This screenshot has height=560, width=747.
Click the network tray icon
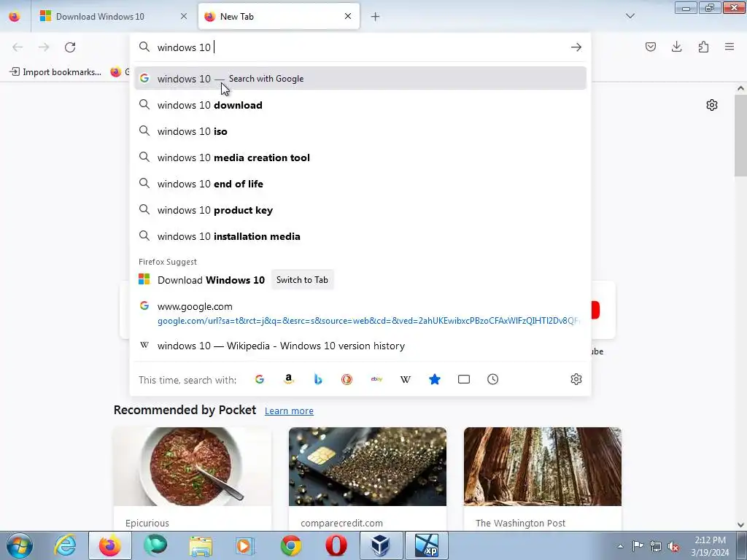coord(656,546)
